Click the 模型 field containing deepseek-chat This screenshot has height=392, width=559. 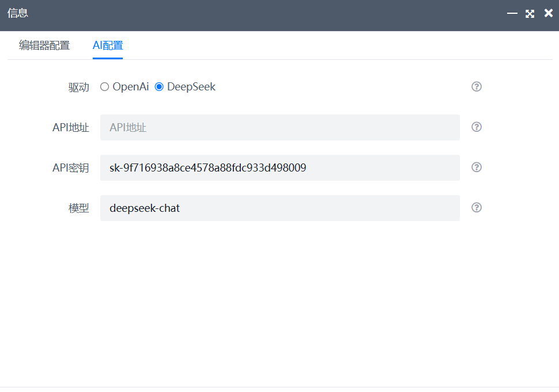[x=280, y=208]
